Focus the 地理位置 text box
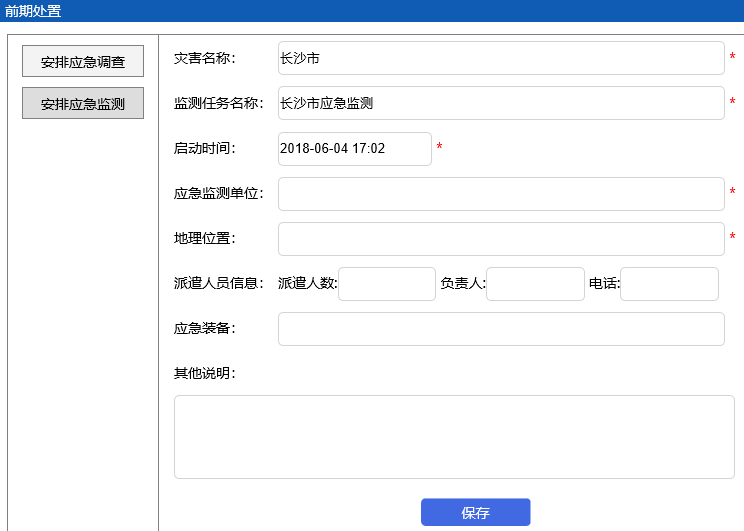 [500, 239]
